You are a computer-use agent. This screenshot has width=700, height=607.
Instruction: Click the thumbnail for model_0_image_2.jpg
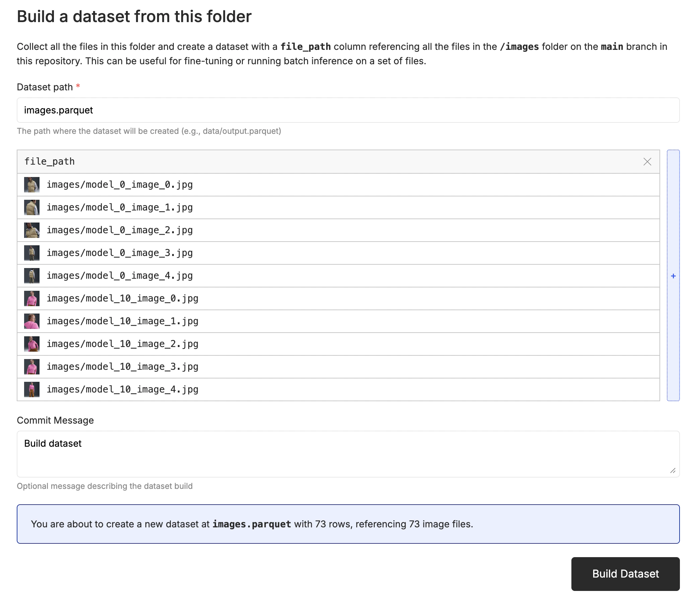[x=32, y=230]
